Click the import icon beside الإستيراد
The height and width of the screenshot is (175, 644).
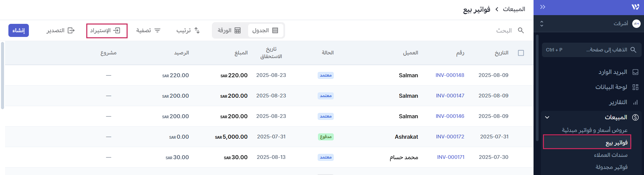pyautogui.click(x=117, y=31)
